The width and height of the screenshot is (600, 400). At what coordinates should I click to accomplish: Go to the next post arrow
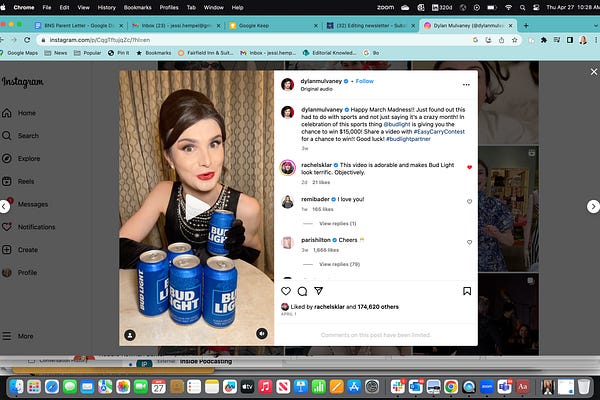(593, 207)
